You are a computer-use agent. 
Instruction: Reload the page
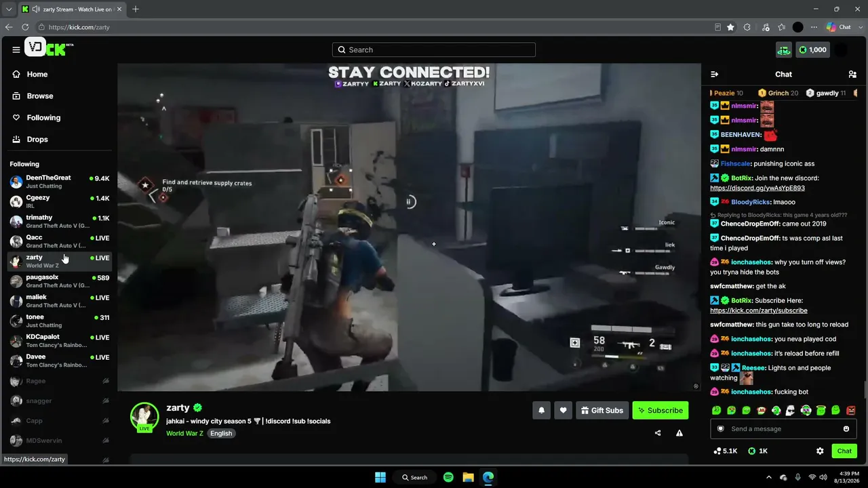[26, 27]
